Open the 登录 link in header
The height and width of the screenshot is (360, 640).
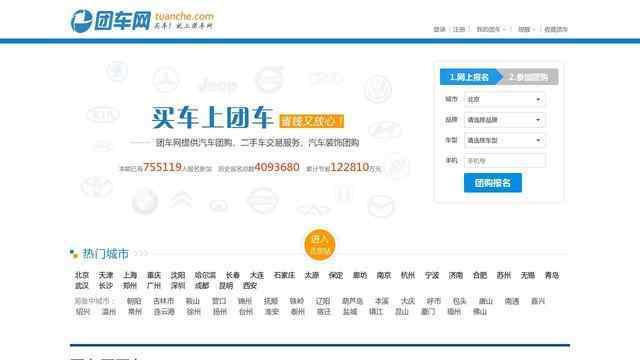pos(439,29)
